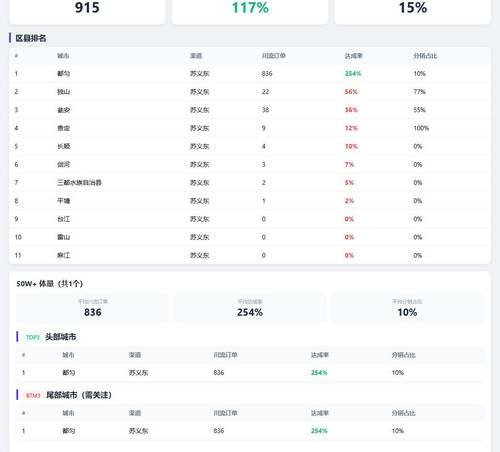Click the 苏义东 channel in 台江 row
Image resolution: width=500 pixels, height=452 pixels.
(x=199, y=219)
